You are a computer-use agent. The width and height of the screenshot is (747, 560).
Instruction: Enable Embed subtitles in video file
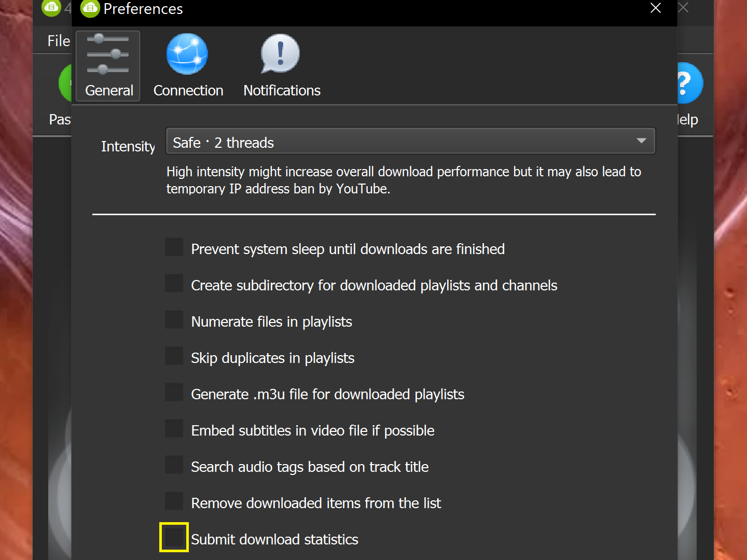(174, 429)
